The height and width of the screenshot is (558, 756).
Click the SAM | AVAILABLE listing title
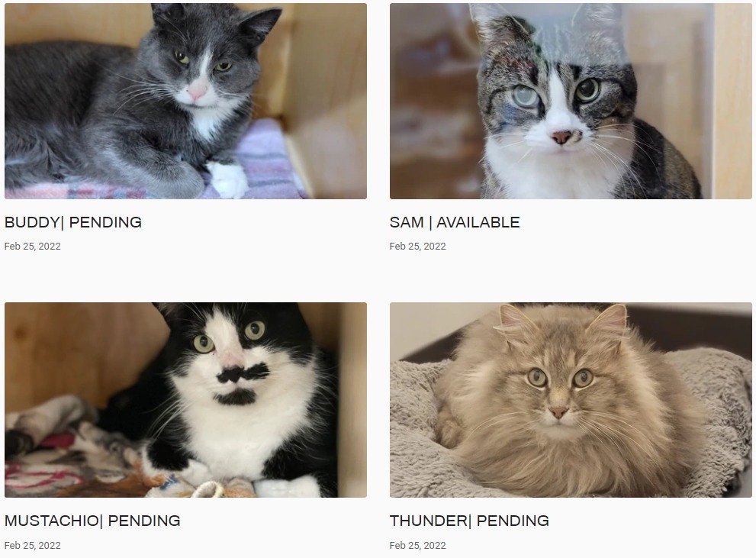(455, 222)
